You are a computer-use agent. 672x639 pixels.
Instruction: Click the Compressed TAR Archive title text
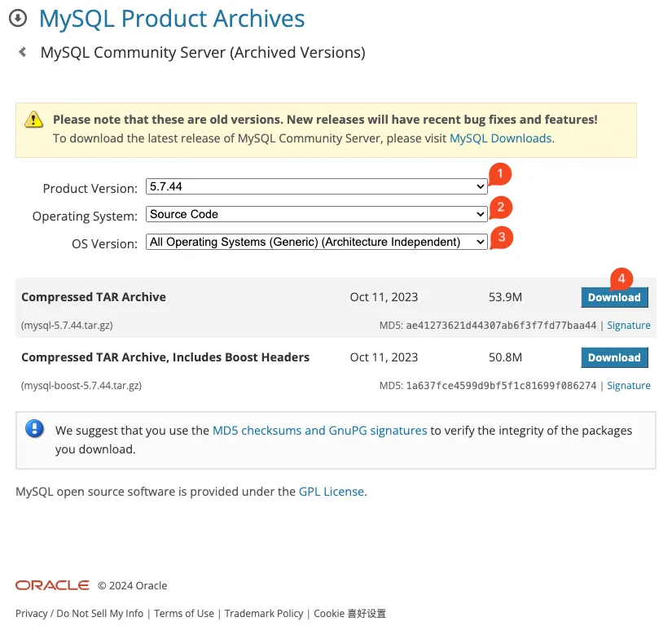click(94, 297)
